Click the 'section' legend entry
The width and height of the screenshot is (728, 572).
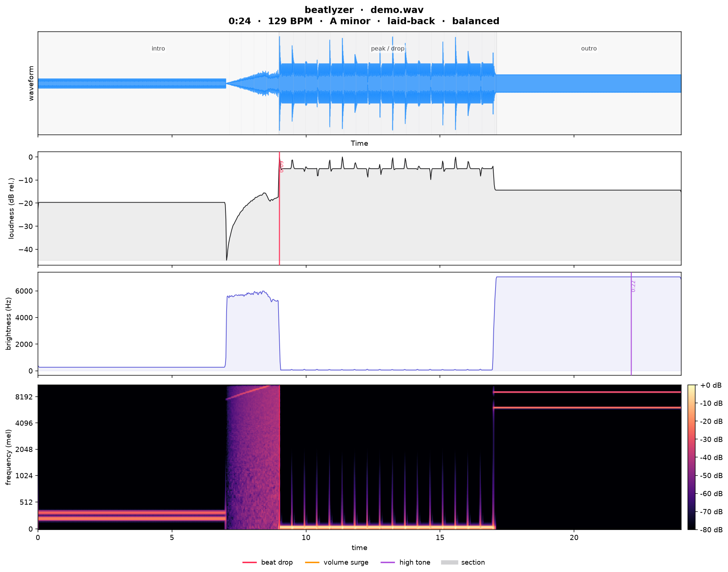tap(463, 562)
